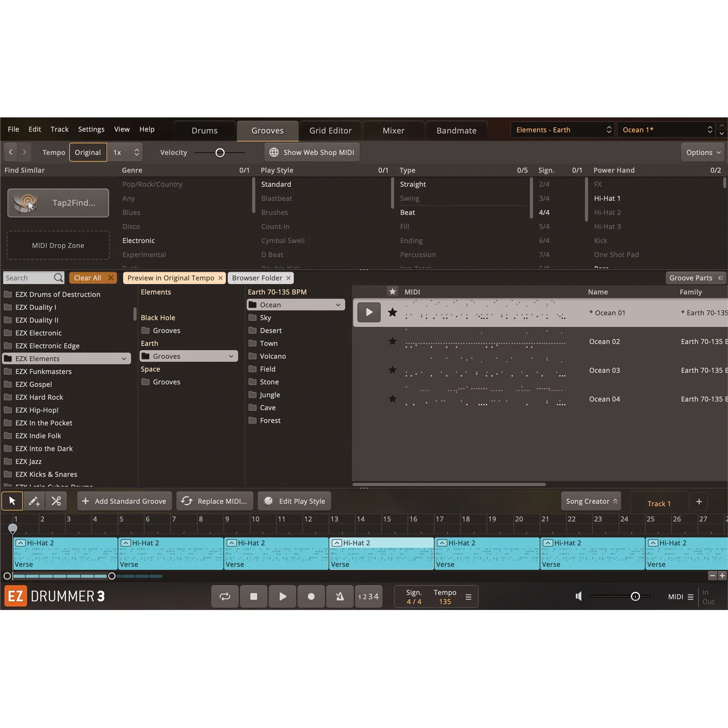Open the Options dropdown

click(x=703, y=152)
